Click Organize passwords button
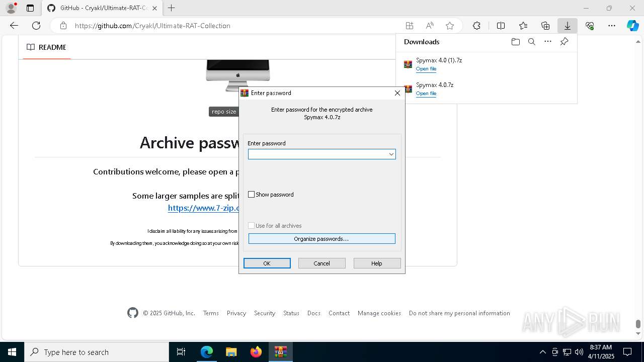Image resolution: width=644 pixels, height=362 pixels. pos(322,239)
